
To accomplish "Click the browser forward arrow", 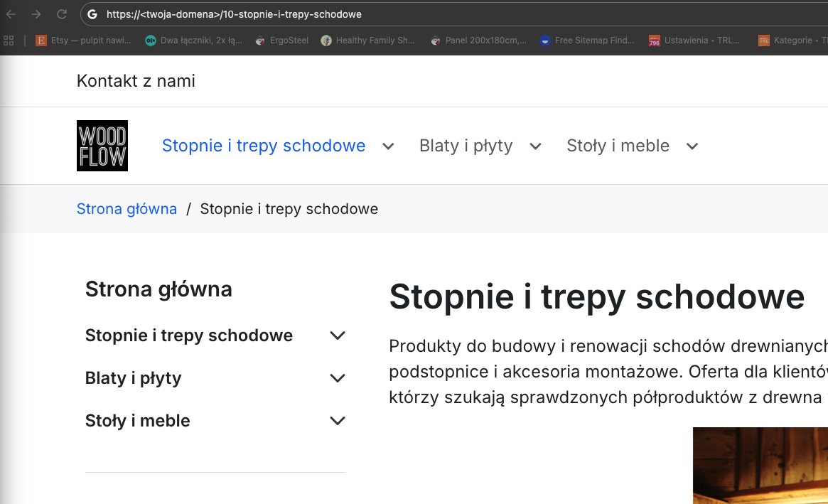I will [36, 14].
